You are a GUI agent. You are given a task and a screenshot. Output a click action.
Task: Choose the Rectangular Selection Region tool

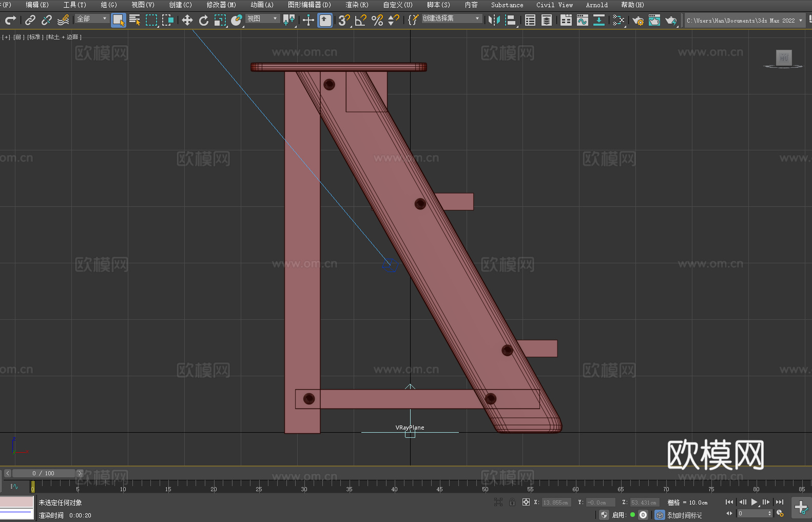(151, 20)
